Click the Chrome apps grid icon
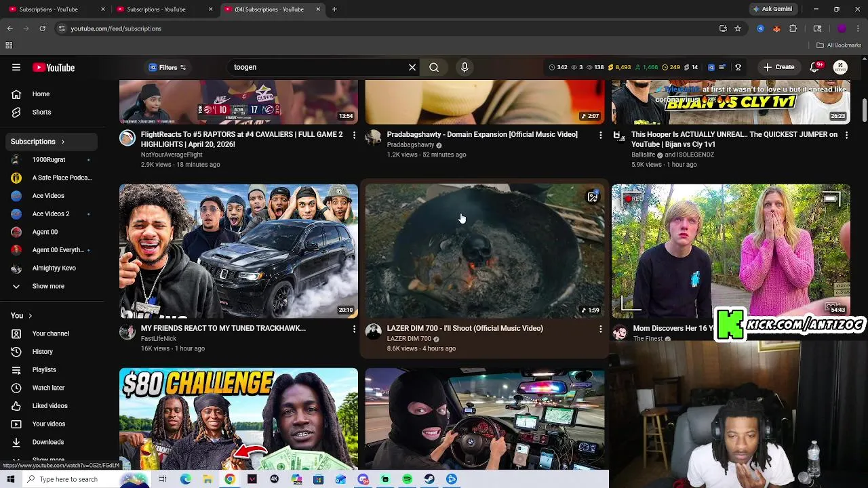Image resolution: width=868 pixels, height=488 pixels. point(9,45)
